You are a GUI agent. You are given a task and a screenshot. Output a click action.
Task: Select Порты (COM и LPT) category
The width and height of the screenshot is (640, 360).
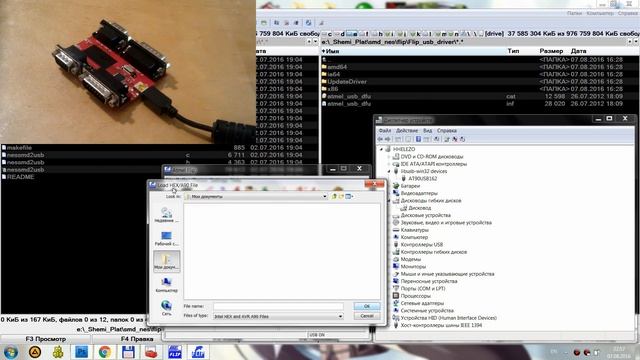pyautogui.click(x=422, y=289)
